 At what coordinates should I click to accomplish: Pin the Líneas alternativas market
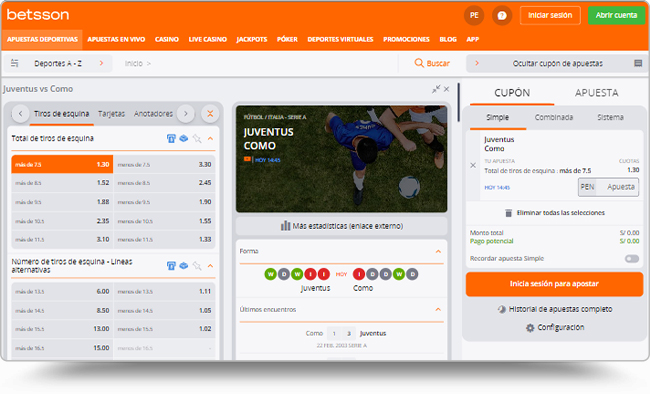(x=197, y=266)
